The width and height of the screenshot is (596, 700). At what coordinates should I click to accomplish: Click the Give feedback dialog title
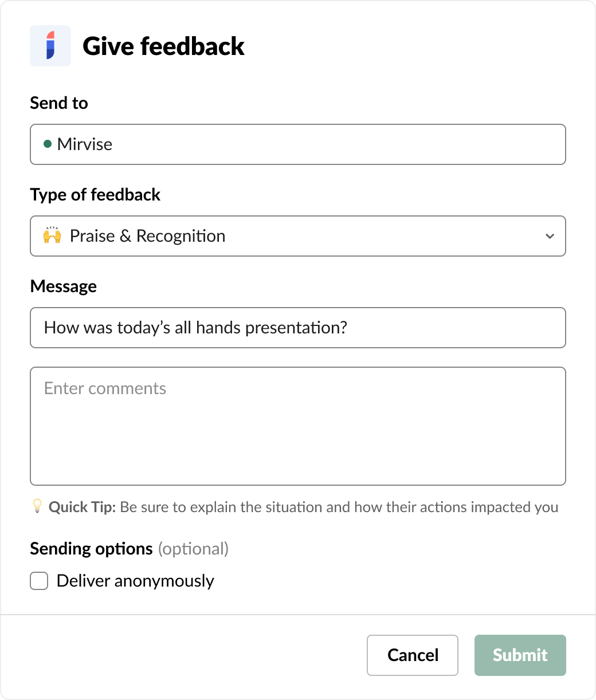pos(163,46)
